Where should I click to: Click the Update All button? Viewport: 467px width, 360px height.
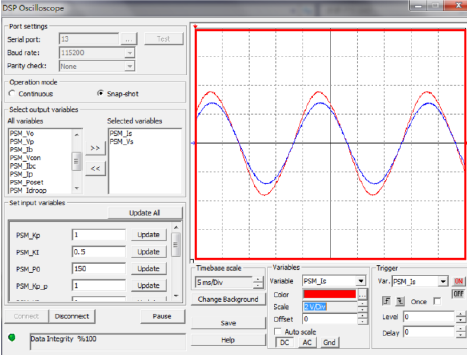(x=145, y=213)
